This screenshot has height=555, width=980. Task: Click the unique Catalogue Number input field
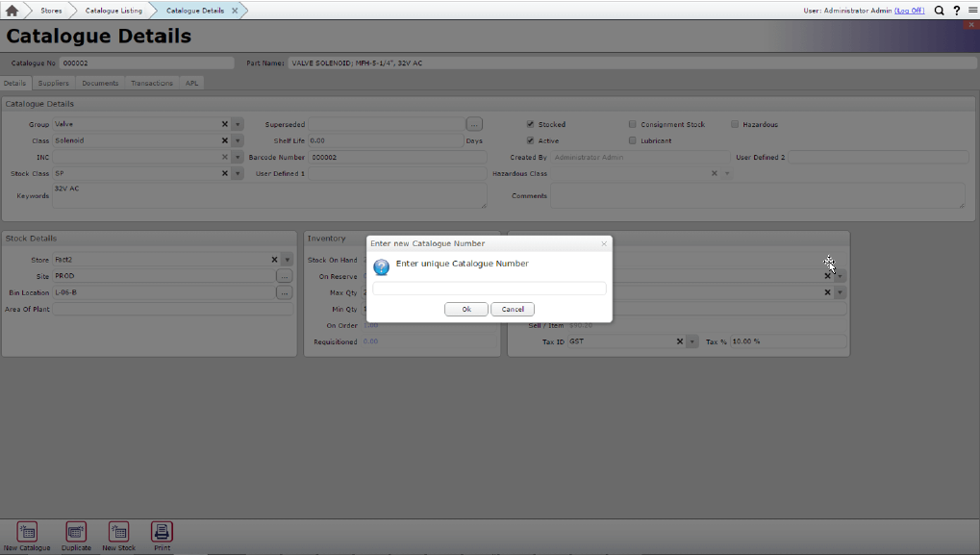[489, 288]
